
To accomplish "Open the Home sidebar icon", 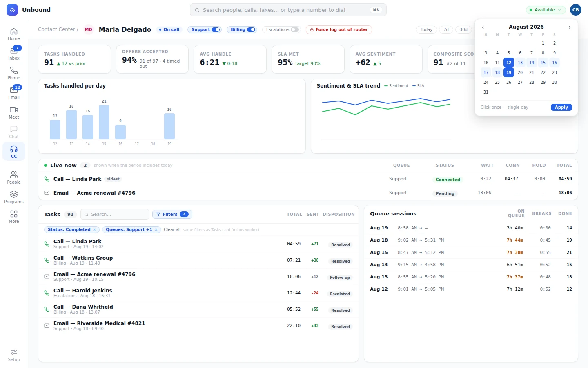I will (14, 34).
